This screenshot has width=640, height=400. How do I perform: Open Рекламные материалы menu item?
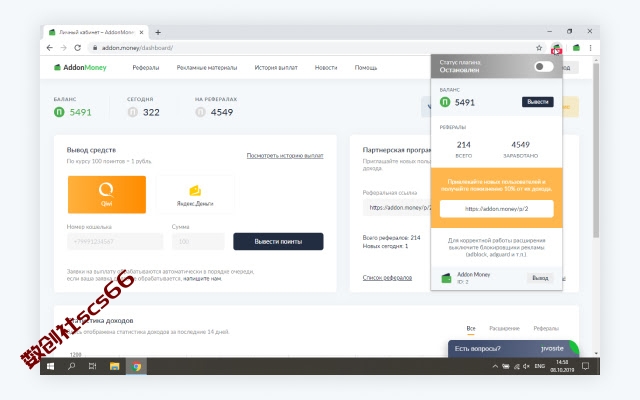207,68
